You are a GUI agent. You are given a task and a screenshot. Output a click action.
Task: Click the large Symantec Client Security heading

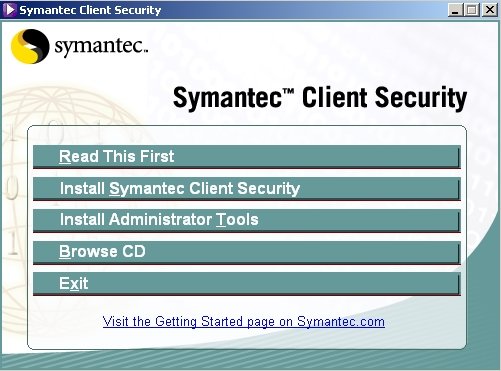pyautogui.click(x=320, y=98)
